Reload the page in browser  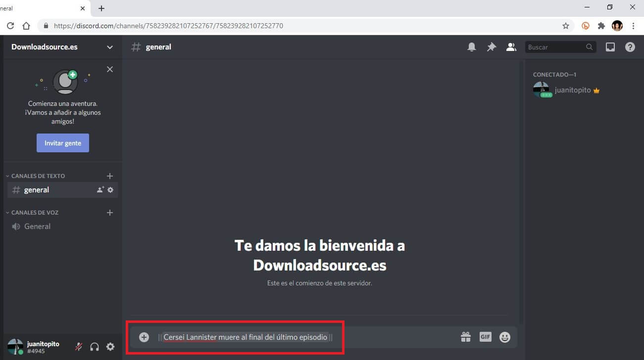point(10,26)
